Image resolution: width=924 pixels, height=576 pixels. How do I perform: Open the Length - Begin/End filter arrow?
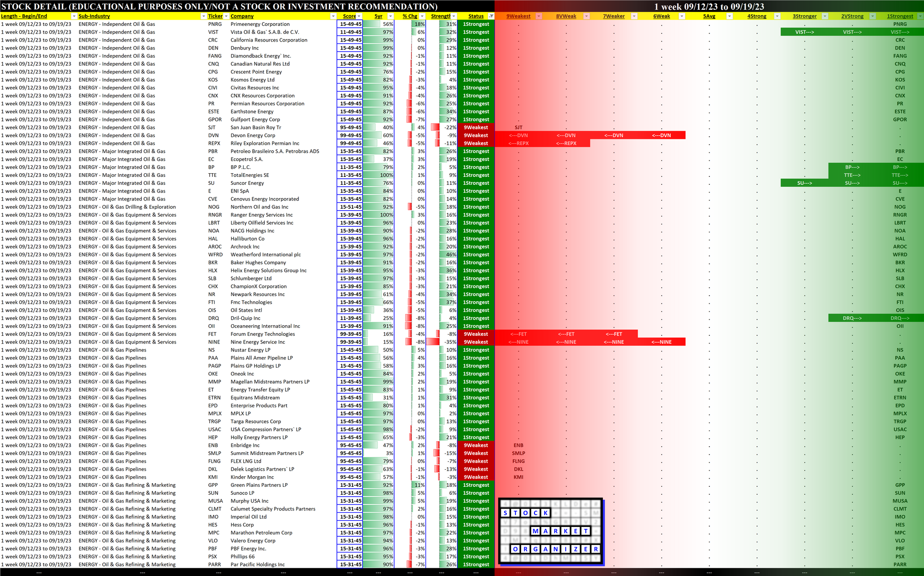[73, 16]
